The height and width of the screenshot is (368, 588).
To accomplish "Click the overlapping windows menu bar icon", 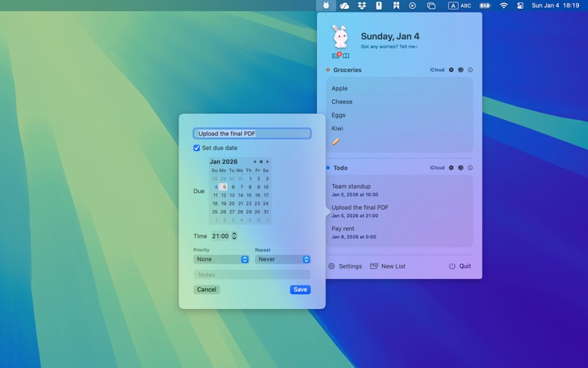I will [x=431, y=6].
